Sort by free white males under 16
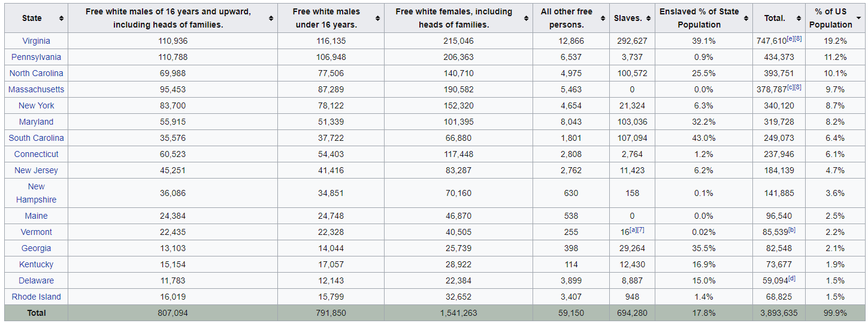This screenshot has height=323, width=868. click(377, 19)
